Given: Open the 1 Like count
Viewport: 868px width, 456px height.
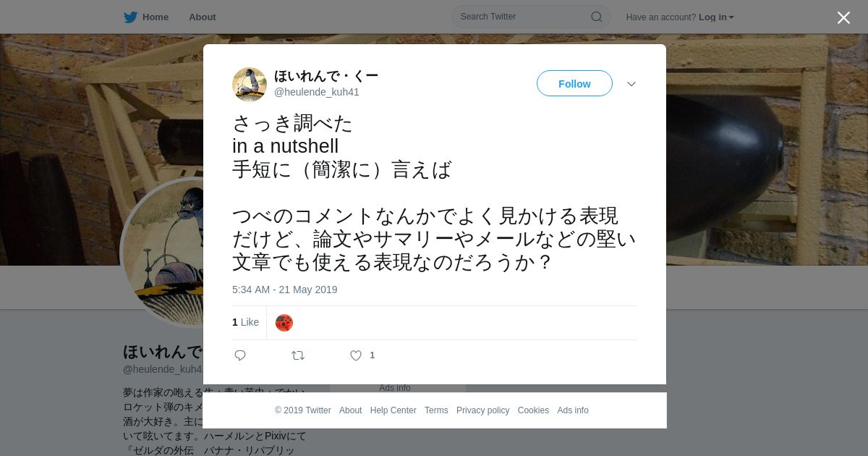Looking at the screenshot, I should 245,322.
